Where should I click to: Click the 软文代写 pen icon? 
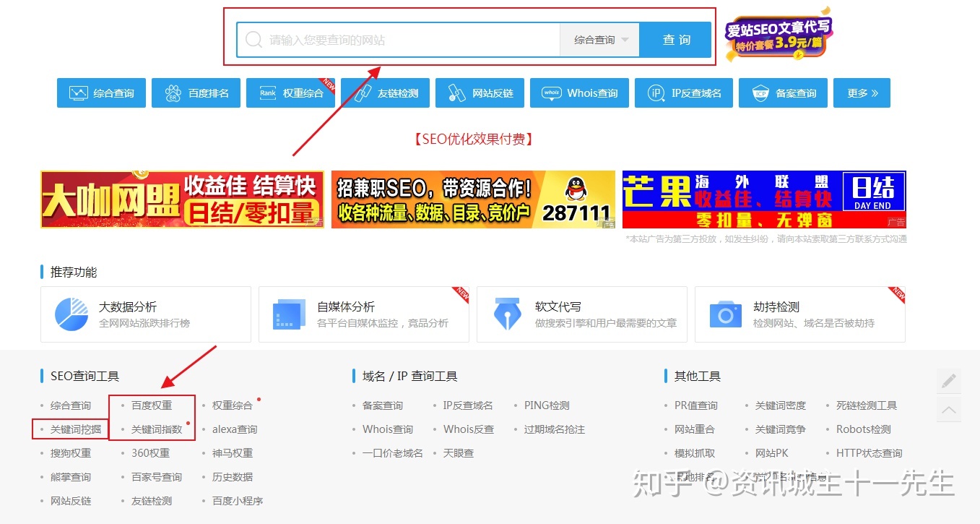coord(508,314)
